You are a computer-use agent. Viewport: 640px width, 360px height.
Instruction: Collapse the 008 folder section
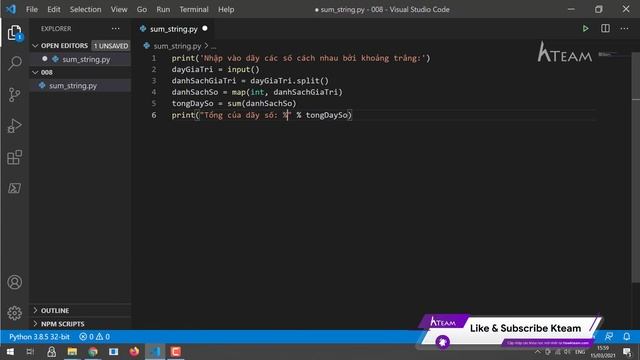pos(35,72)
